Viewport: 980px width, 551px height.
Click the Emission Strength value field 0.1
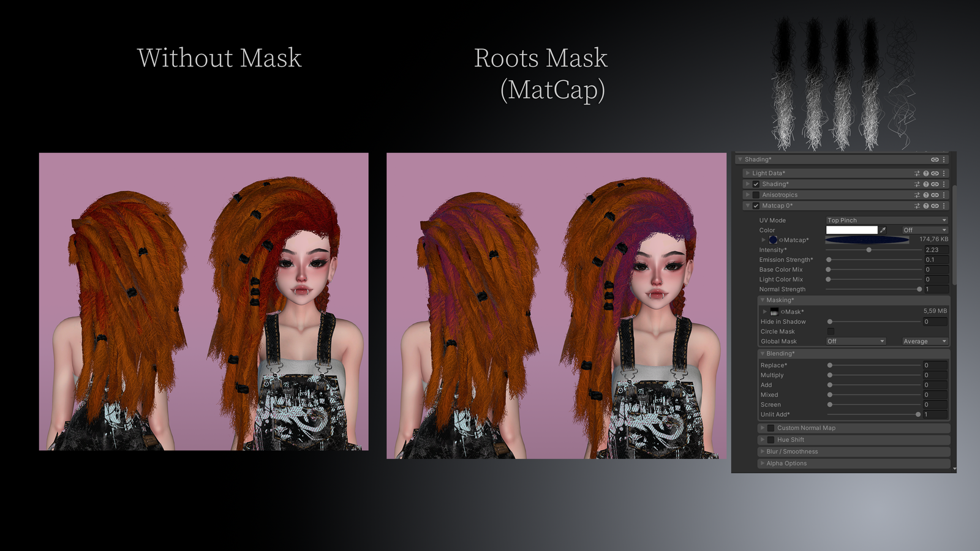pos(937,260)
